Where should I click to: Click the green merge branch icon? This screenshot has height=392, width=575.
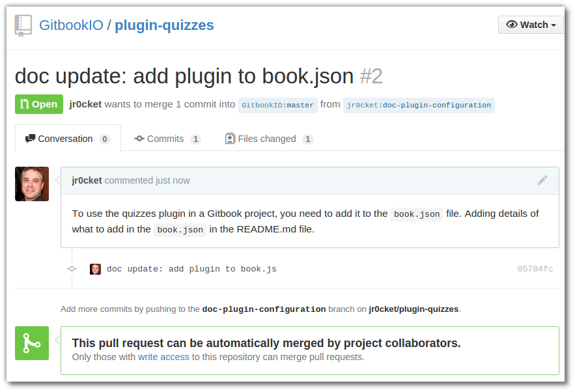point(32,343)
